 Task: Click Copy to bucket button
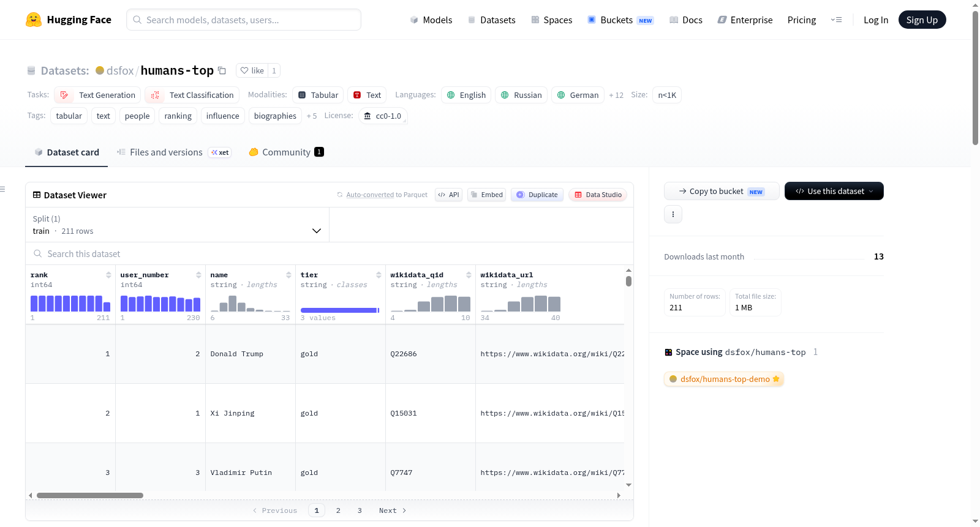722,191
